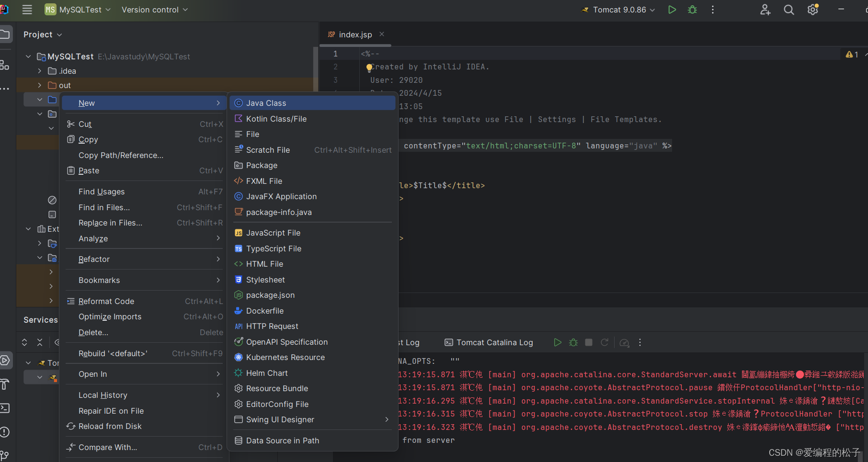Open Problems tool window icon
Image resolution: width=868 pixels, height=462 pixels.
click(5, 432)
